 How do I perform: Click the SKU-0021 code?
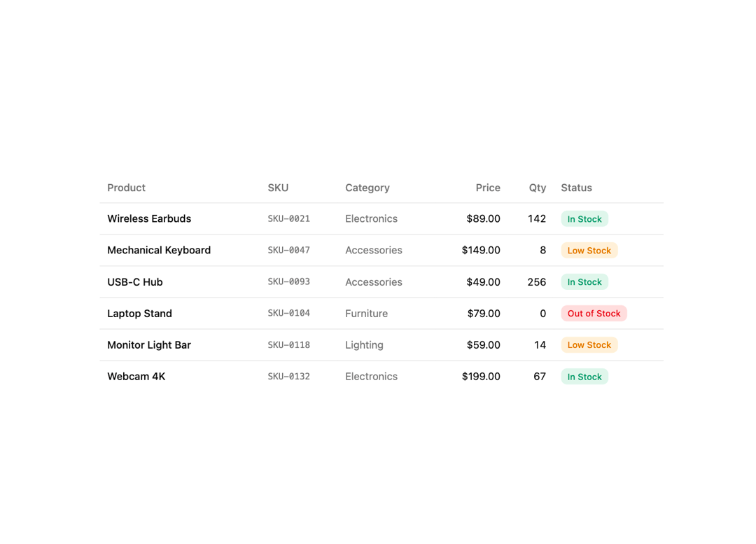tap(289, 219)
